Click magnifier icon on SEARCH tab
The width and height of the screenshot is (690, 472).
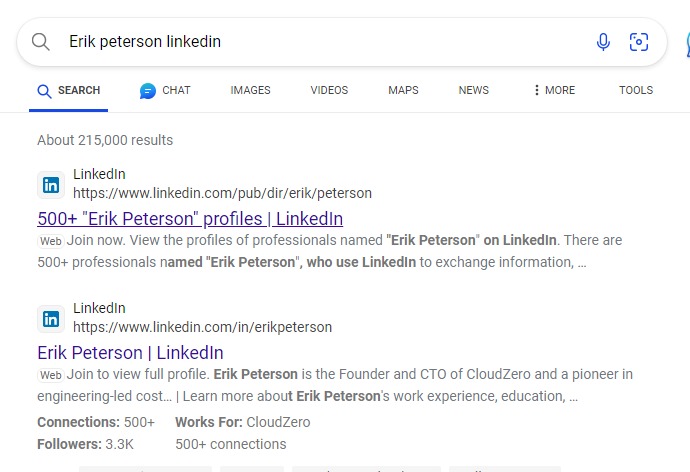click(44, 91)
